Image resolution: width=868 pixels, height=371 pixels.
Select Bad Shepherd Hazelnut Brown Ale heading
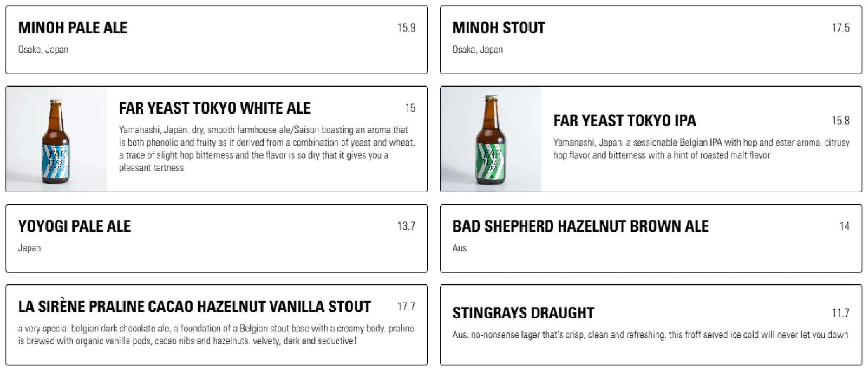tap(580, 226)
